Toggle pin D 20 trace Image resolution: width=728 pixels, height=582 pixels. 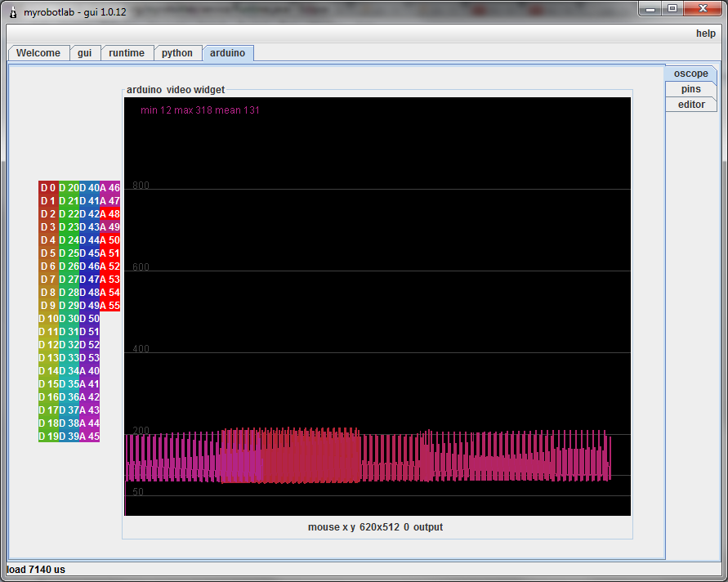pos(69,188)
